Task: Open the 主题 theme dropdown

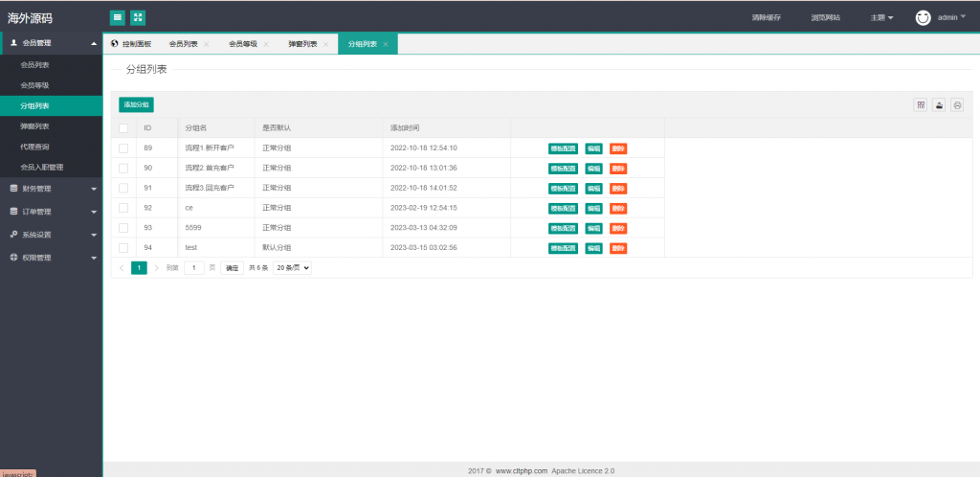Action: [x=881, y=17]
